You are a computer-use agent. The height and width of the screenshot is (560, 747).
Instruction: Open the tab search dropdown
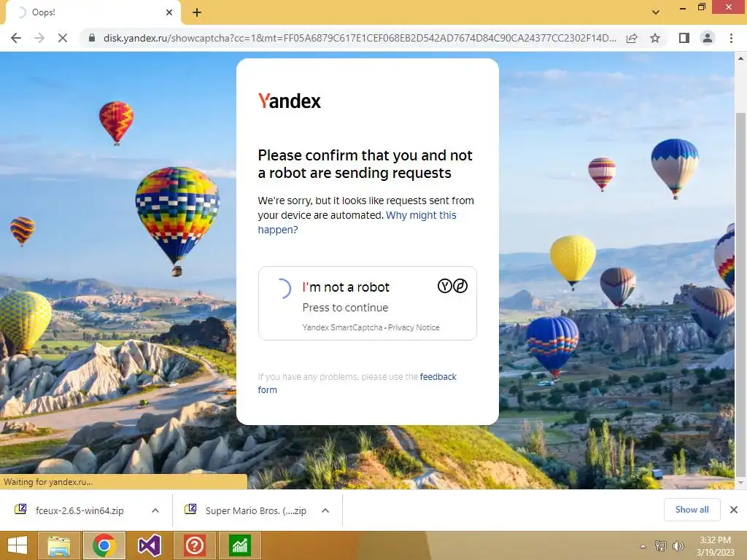tap(656, 12)
